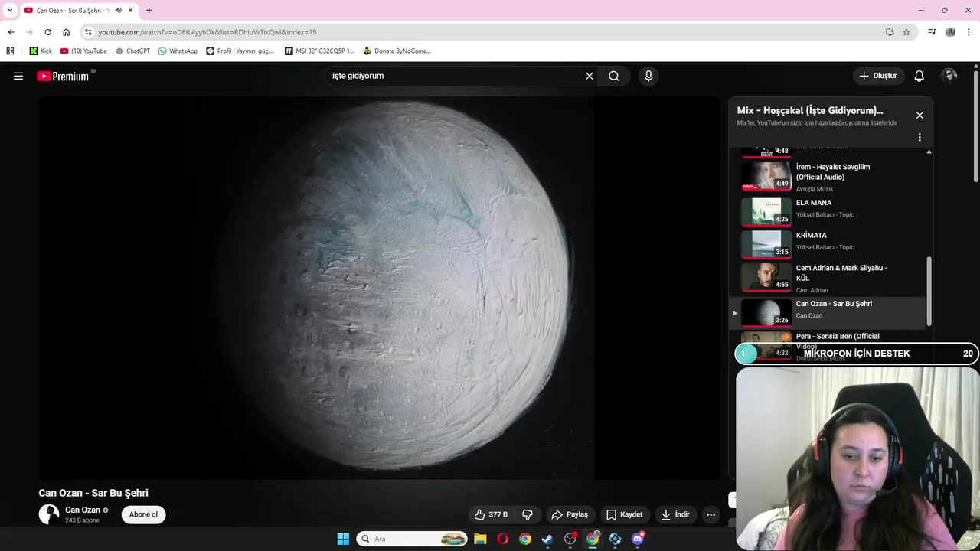Open YouTube notifications bell
980x551 pixels.
(920, 76)
